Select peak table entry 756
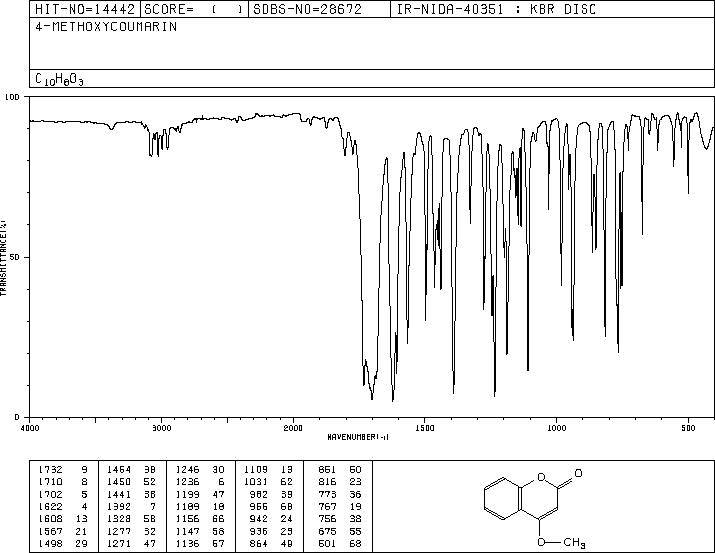The image size is (715, 553). (x=340, y=519)
